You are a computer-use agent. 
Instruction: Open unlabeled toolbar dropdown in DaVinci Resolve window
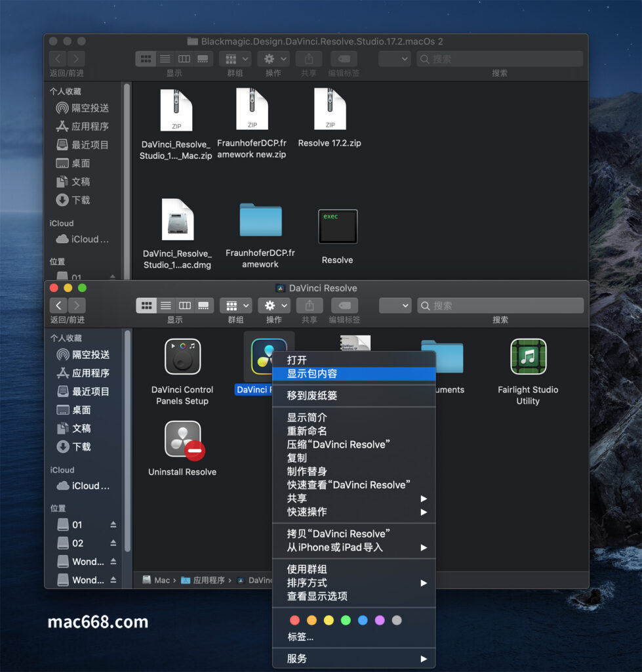click(x=395, y=306)
